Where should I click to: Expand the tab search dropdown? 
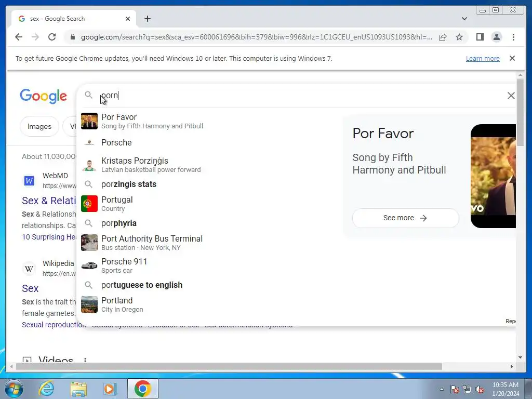[x=464, y=19]
